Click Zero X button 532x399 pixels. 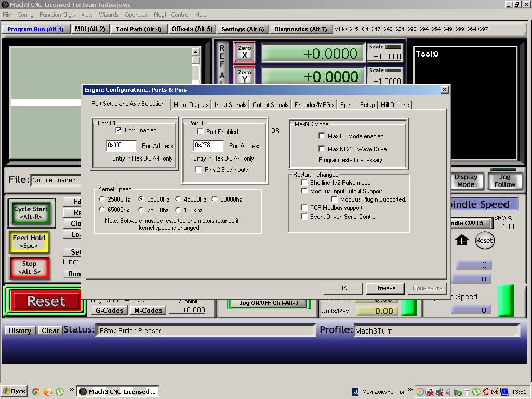[244, 52]
